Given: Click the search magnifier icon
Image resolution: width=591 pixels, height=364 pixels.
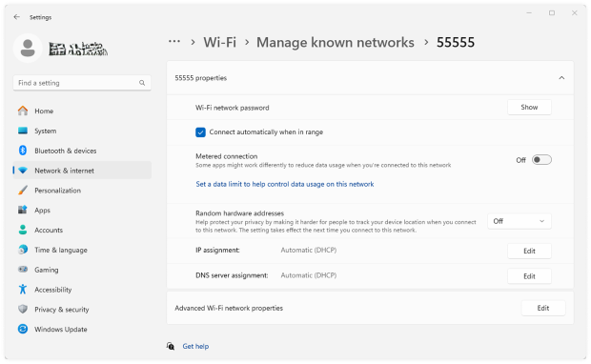Looking at the screenshot, I should pos(142,83).
